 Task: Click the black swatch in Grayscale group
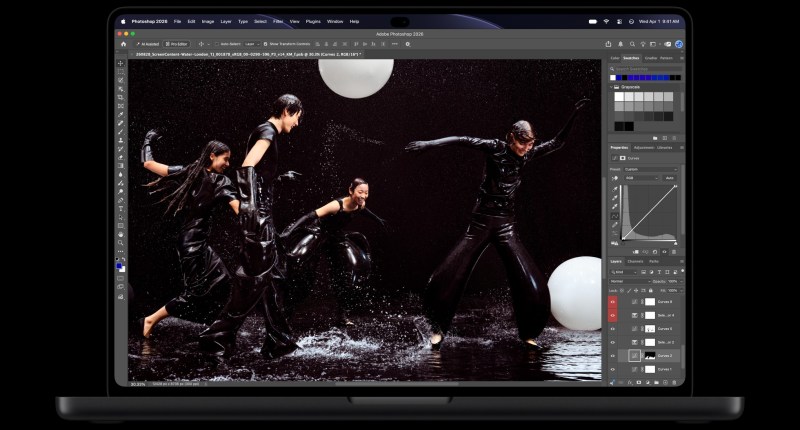pos(629,127)
